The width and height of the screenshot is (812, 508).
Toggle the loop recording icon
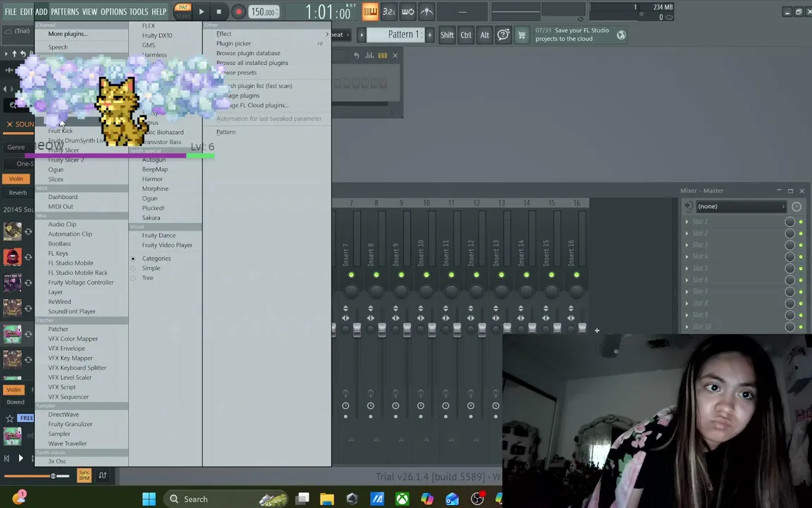point(408,11)
